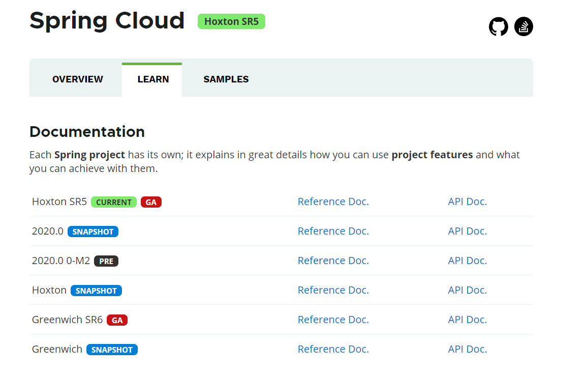Open Reference Doc for Greenwich snapshot
Screen dimensions: 588x374
(333, 349)
